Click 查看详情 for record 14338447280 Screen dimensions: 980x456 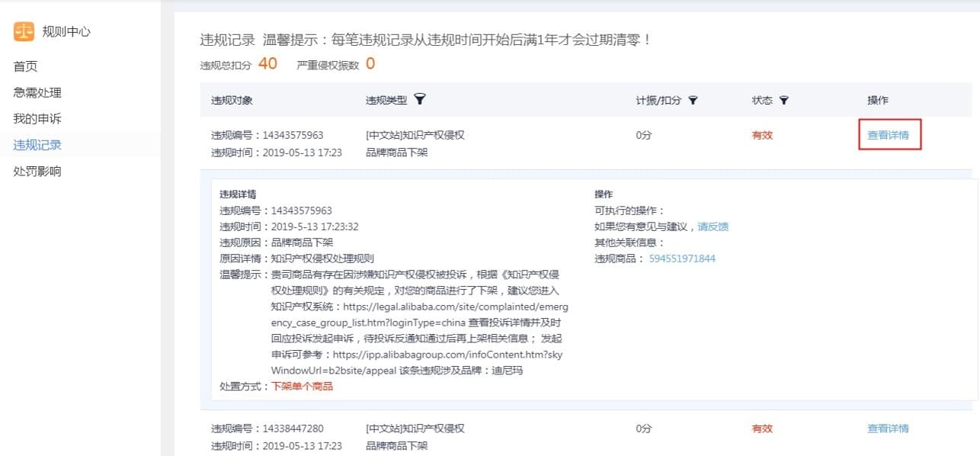click(x=888, y=429)
